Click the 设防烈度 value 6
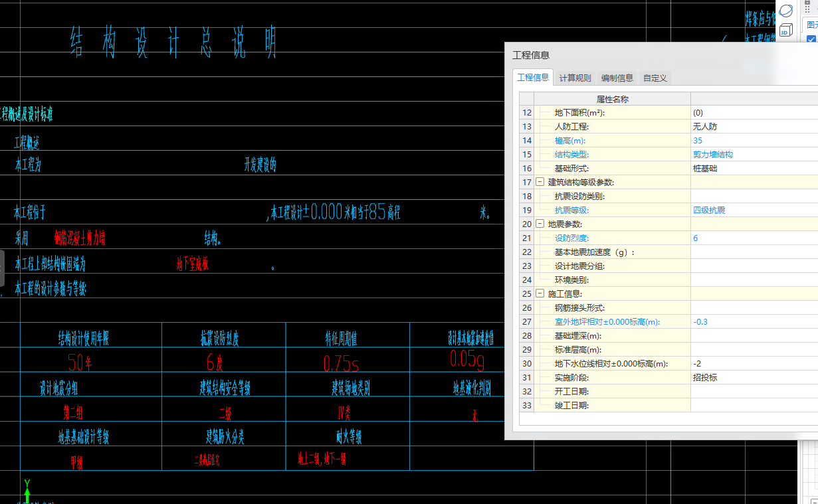Image resolution: width=818 pixels, height=504 pixels. pos(695,238)
